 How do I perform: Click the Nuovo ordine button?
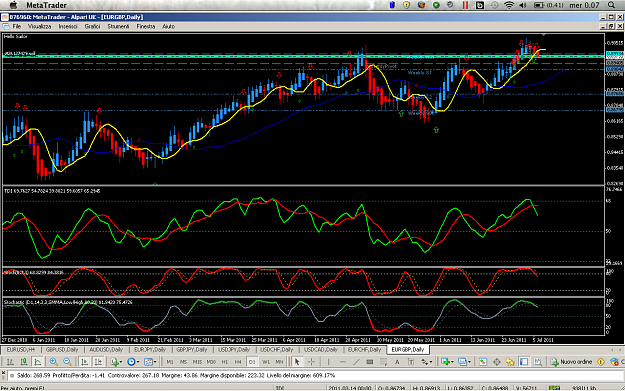pyautogui.click(x=571, y=362)
